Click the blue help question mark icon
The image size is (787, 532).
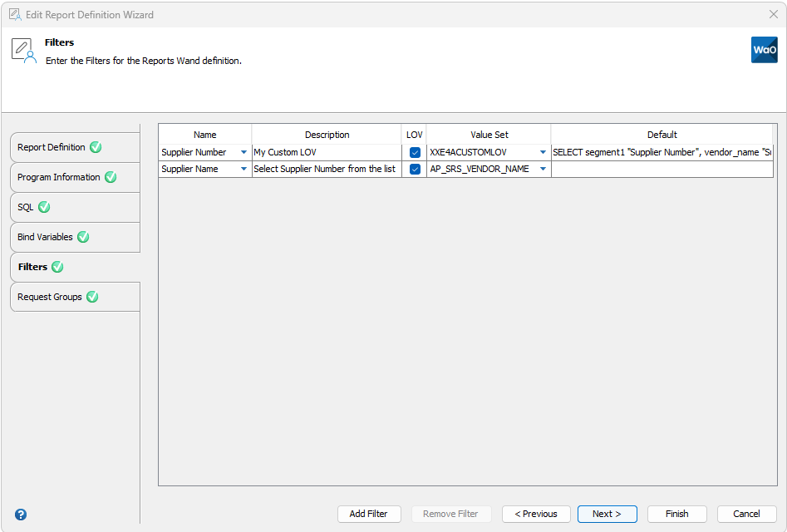pyautogui.click(x=21, y=515)
